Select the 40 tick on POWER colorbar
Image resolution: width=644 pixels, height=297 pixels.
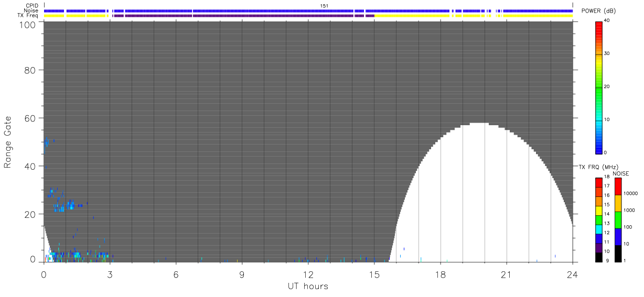(x=607, y=21)
